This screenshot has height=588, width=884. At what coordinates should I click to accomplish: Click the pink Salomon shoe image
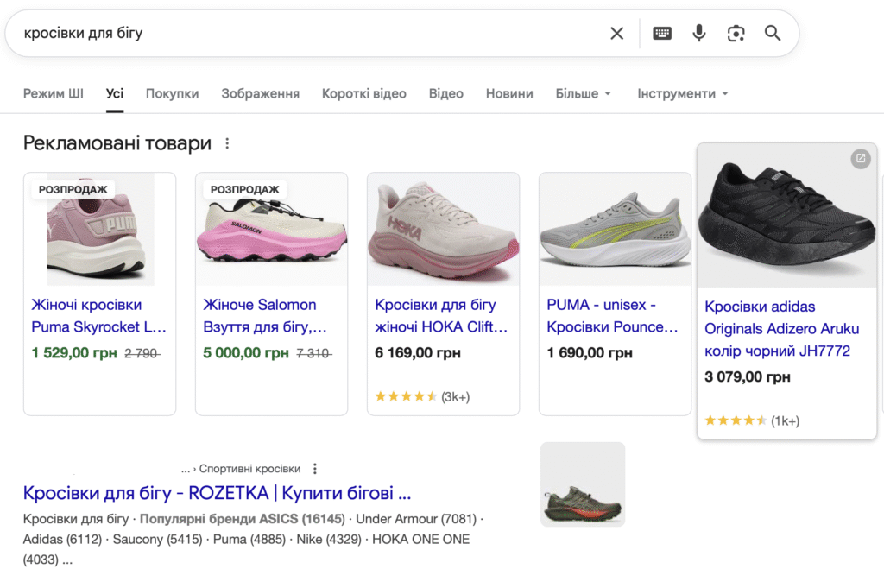pyautogui.click(x=271, y=230)
